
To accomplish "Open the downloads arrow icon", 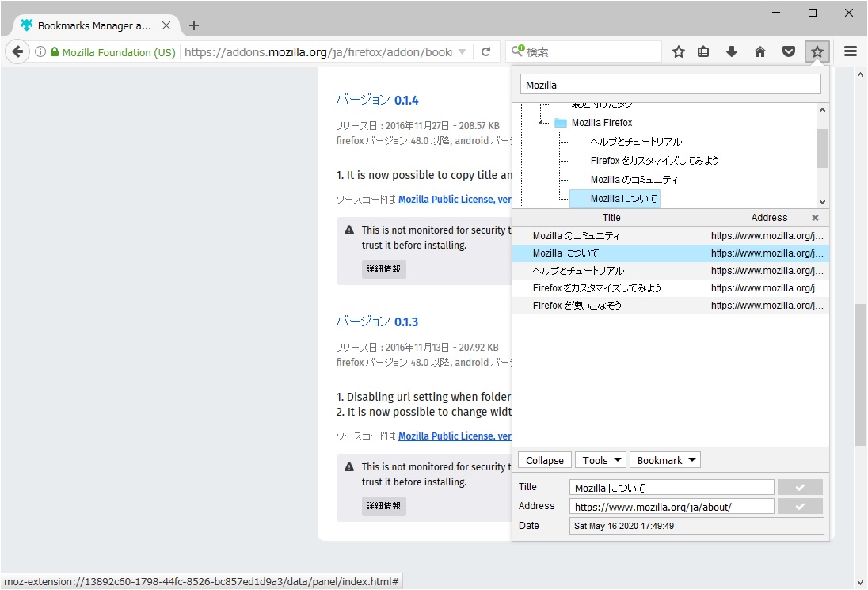I will tap(732, 52).
